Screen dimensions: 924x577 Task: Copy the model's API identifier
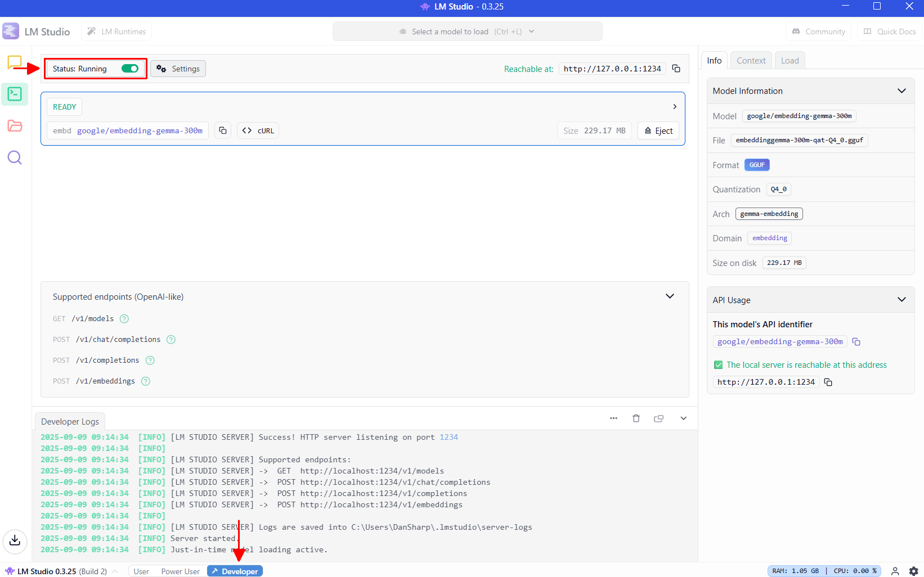(856, 341)
